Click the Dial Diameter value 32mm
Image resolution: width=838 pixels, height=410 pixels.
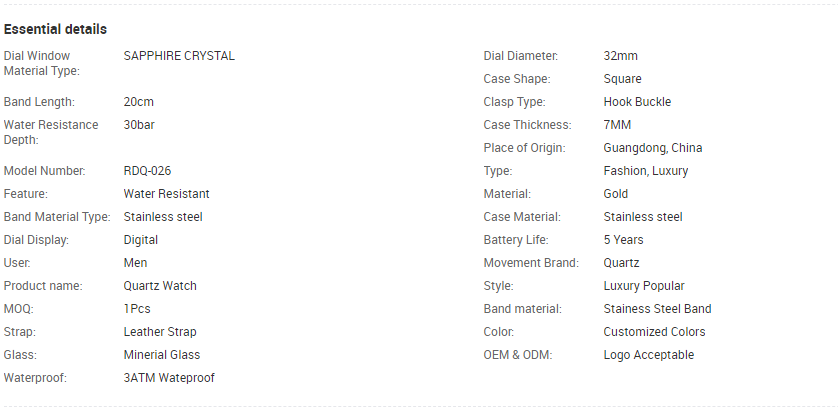(x=620, y=56)
